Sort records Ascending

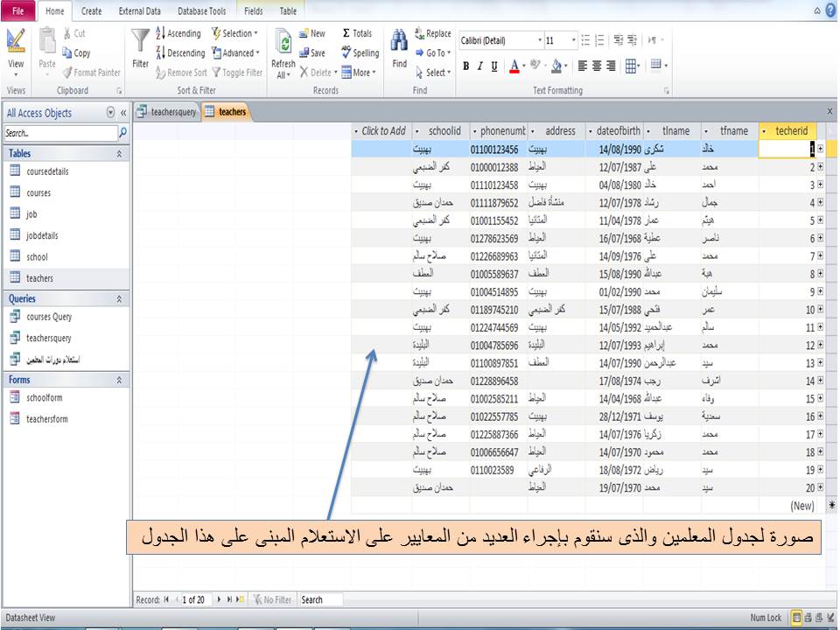click(x=178, y=33)
